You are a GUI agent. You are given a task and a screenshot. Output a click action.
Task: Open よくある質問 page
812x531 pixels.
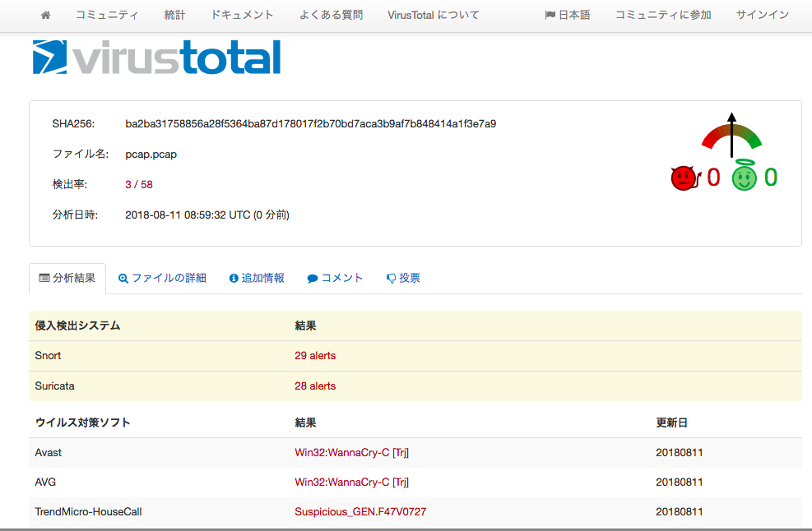coord(331,15)
